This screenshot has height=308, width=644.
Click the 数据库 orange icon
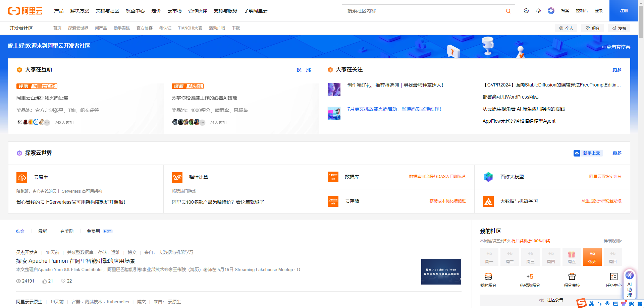pyautogui.click(x=333, y=177)
